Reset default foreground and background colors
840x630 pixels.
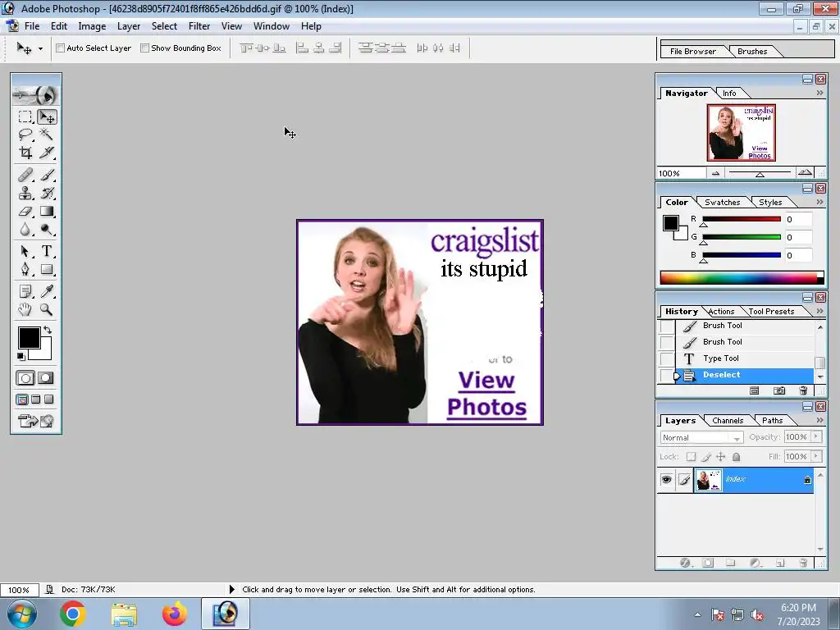pos(21,356)
